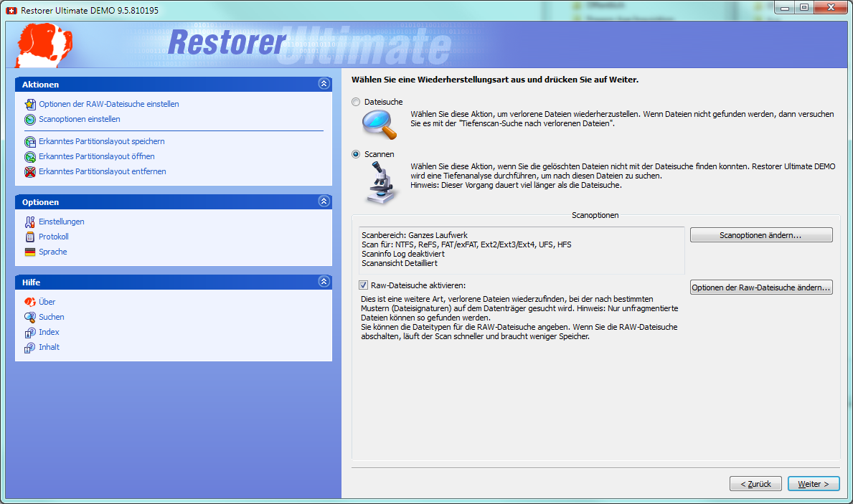The image size is (853, 504).
Task: Select the Scannen radio button
Action: pyautogui.click(x=356, y=154)
